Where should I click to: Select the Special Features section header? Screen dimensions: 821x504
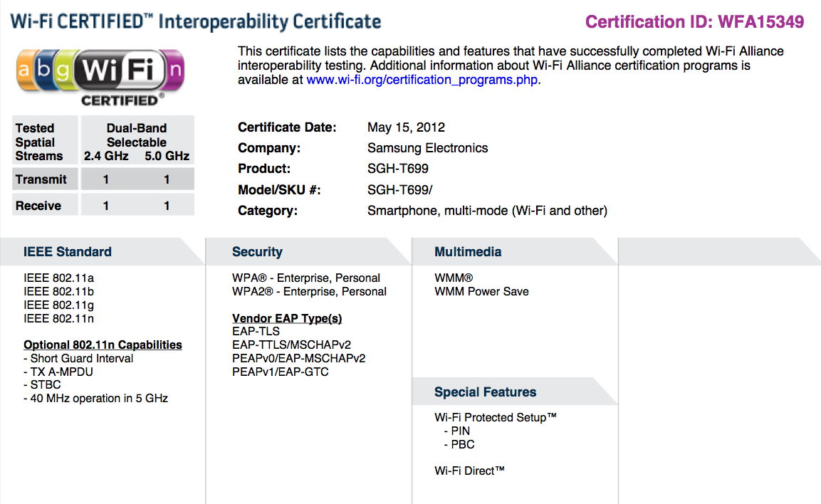pyautogui.click(x=485, y=392)
